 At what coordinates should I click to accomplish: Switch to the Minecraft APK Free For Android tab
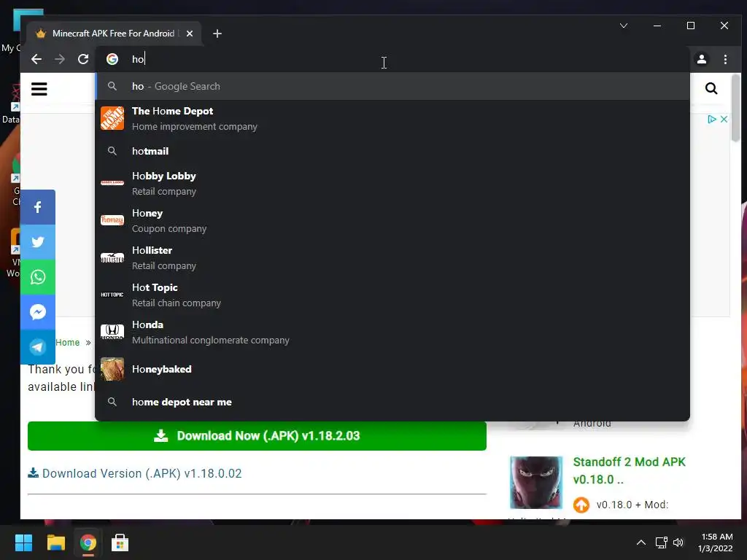[114, 34]
